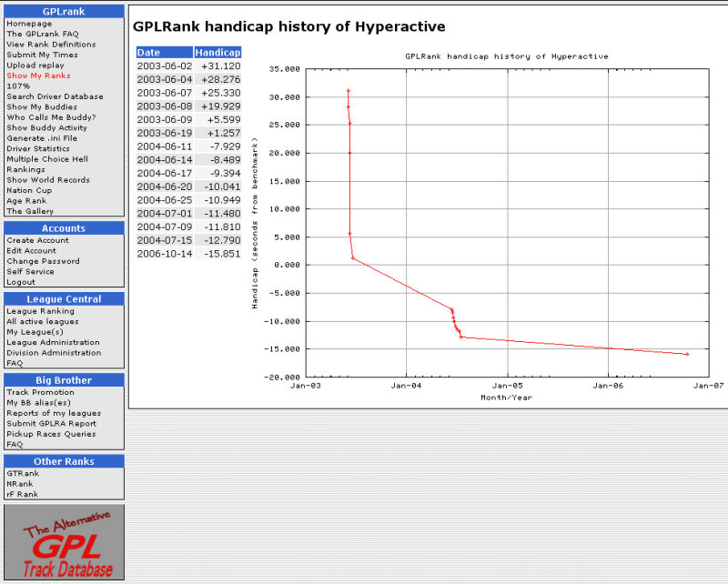Open Edit Account
Screen dimensions: 728x584
click(x=31, y=251)
